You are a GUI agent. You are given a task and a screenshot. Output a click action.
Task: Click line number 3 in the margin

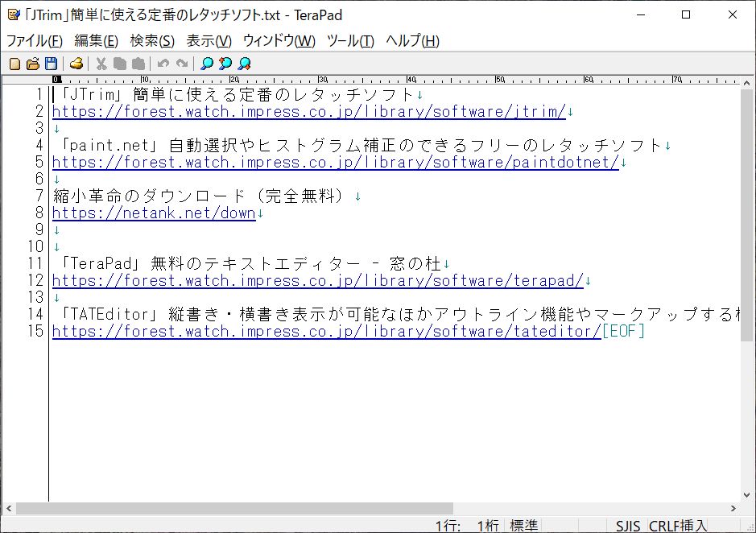(x=39, y=128)
